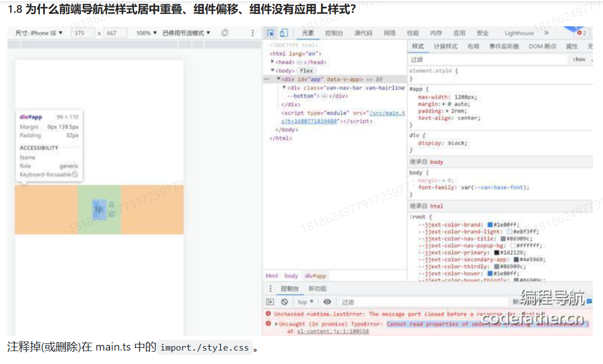The image size is (603, 364).
Task: Open the /src/main.ts script link
Action: (343, 117)
